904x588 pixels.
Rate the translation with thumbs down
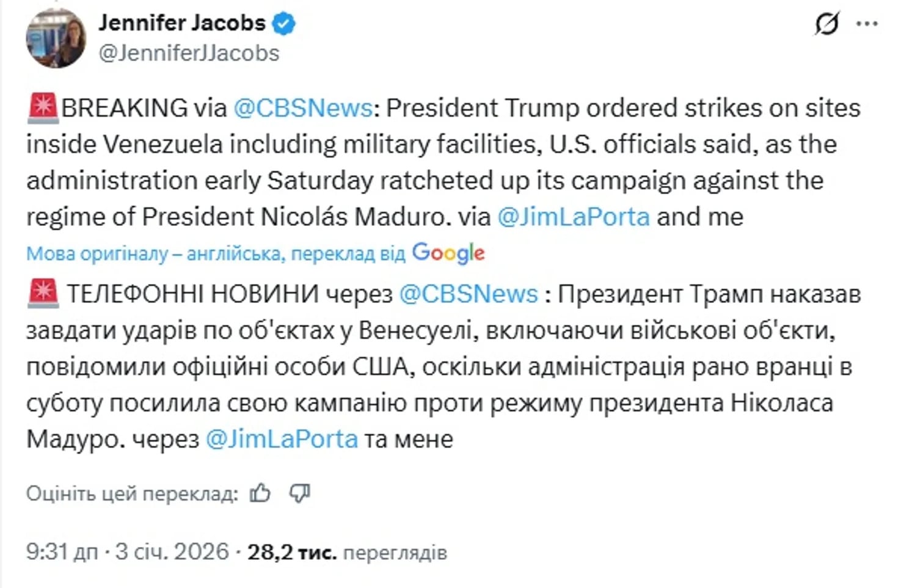(300, 493)
